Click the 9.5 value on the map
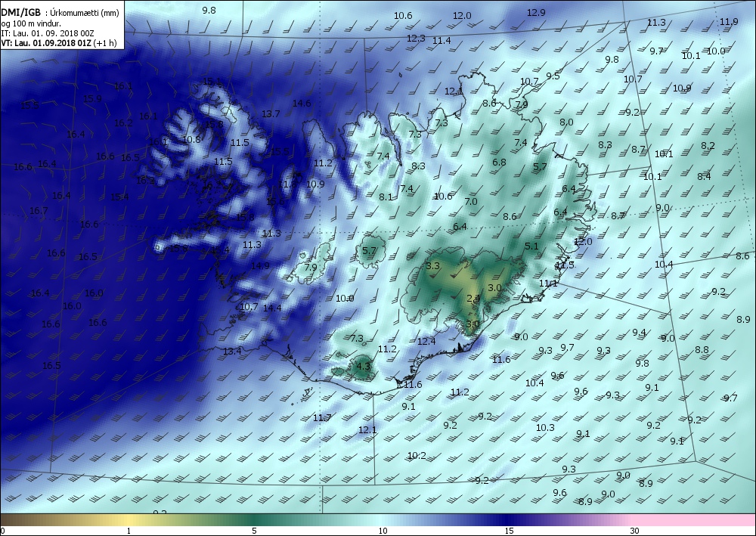 pyautogui.click(x=553, y=76)
